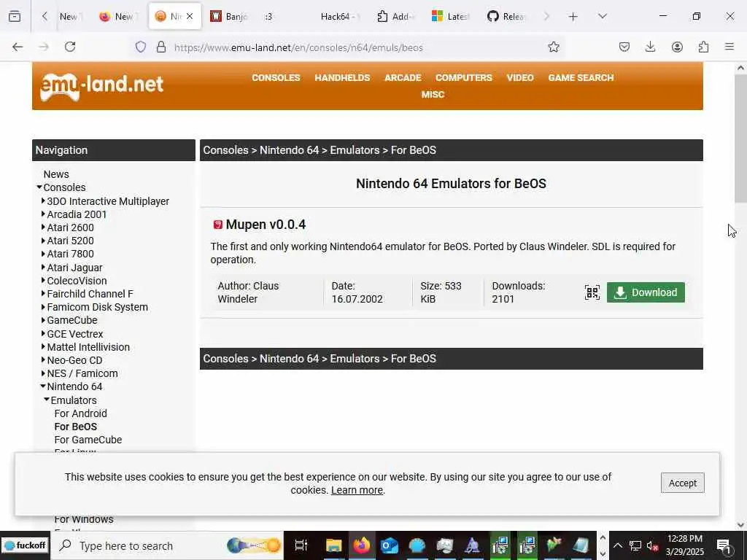This screenshot has width=747, height=560.
Task: Switch to the Latest Microsoft tab
Action: tap(451, 17)
